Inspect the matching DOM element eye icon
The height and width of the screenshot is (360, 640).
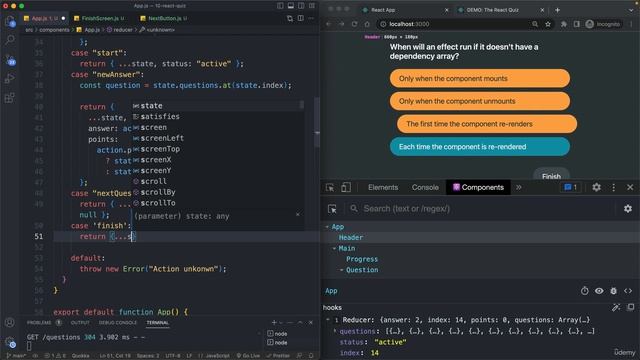click(x=599, y=291)
